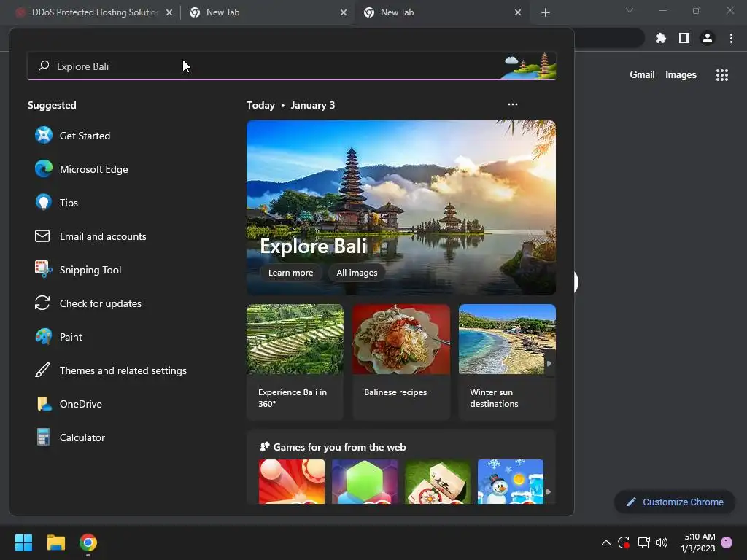Image resolution: width=747 pixels, height=560 pixels.
Task: Close the middle New Tab
Action: coord(344,12)
